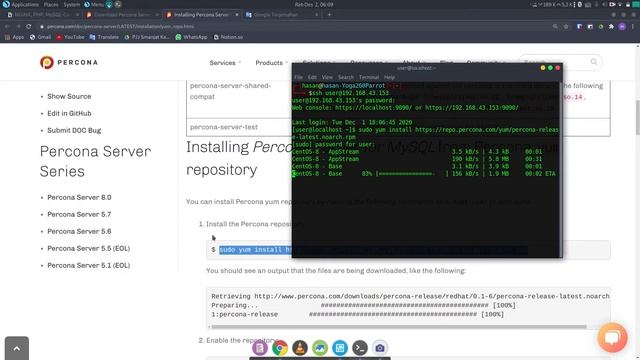Open the Percona Server 5.1 (EOL) link
The width and height of the screenshot is (640, 360).
(x=89, y=265)
